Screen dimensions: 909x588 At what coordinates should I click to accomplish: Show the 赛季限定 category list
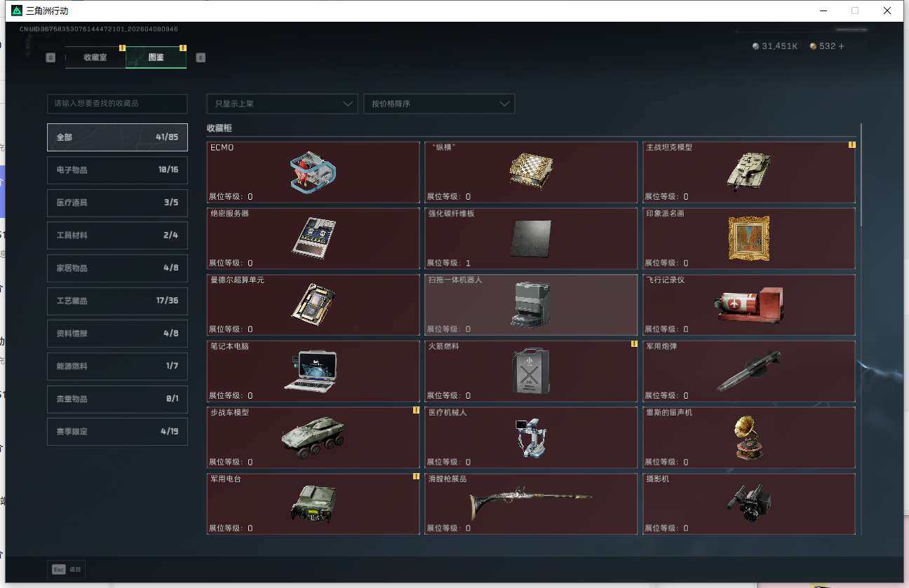pos(117,432)
